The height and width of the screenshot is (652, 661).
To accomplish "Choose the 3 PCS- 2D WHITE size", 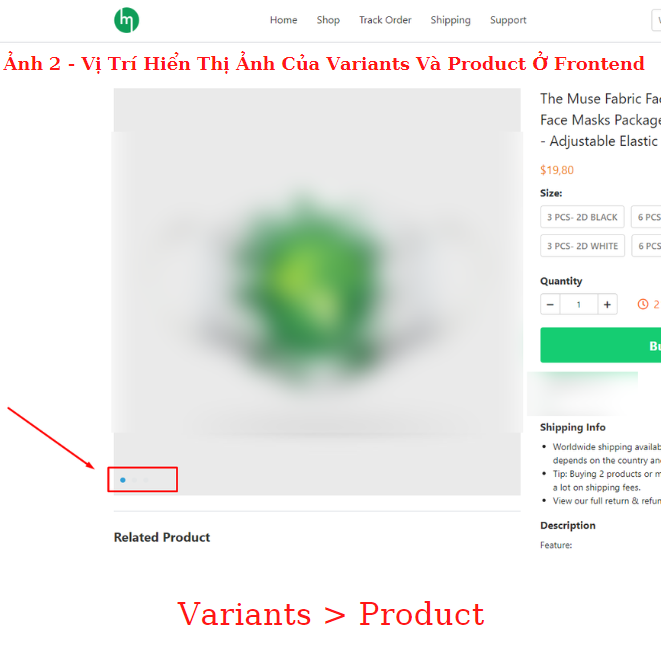I will 582,246.
